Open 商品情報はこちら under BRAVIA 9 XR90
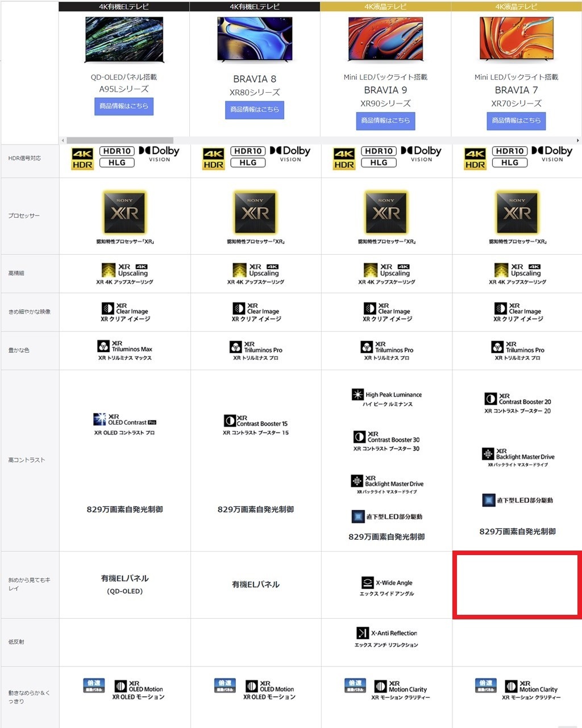This screenshot has width=582, height=728. [x=385, y=121]
